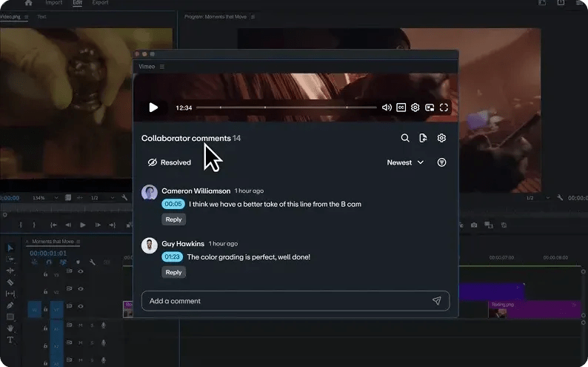
Task: Step forward one frame in Source monitor
Action: (98, 225)
